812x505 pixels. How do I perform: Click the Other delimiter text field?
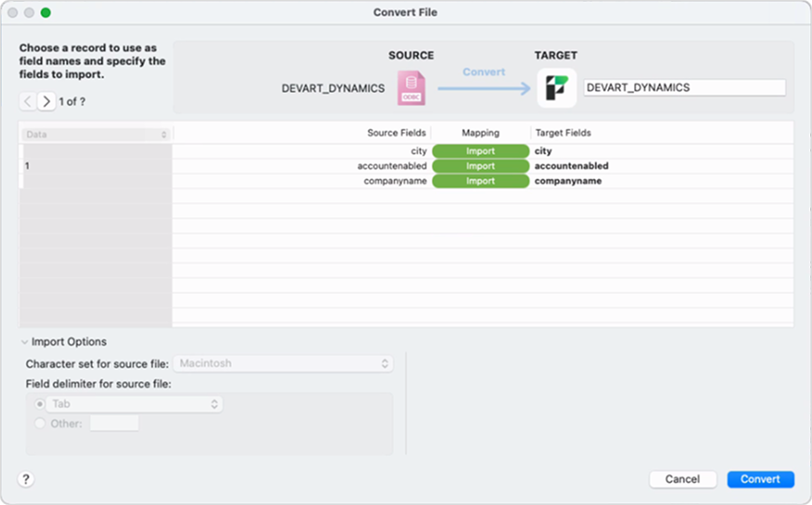[x=114, y=423]
